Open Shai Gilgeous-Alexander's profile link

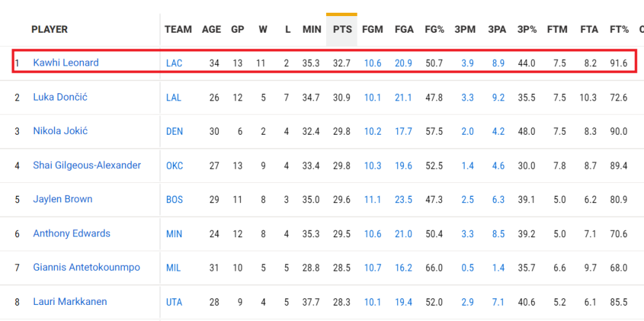[87, 166]
